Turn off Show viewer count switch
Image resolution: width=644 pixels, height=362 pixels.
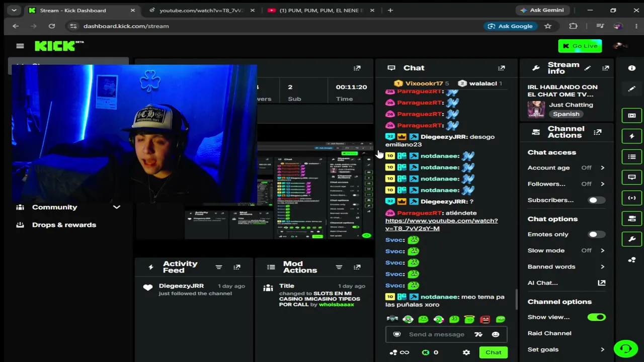coord(596,317)
